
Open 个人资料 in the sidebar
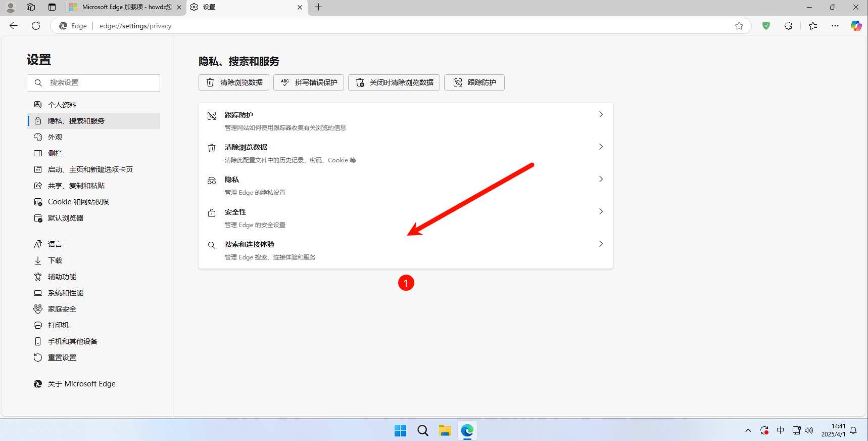point(93,105)
